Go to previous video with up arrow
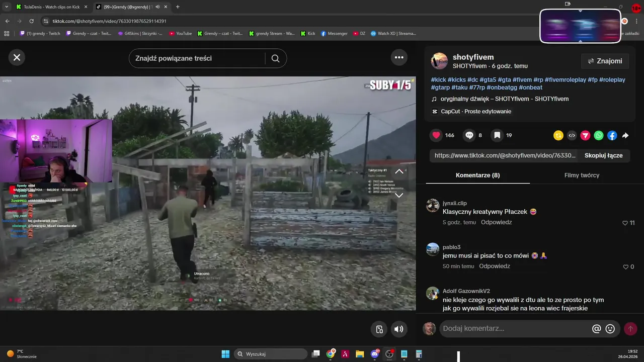This screenshot has height=362, width=644. coord(399,171)
